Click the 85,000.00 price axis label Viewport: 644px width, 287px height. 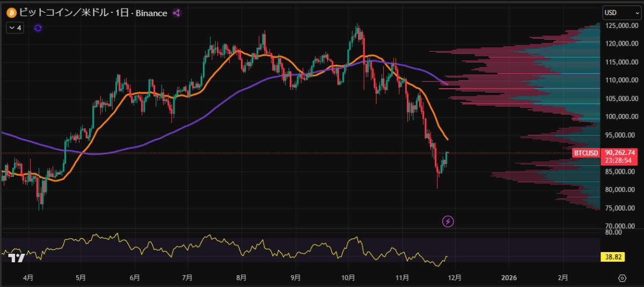[621, 172]
